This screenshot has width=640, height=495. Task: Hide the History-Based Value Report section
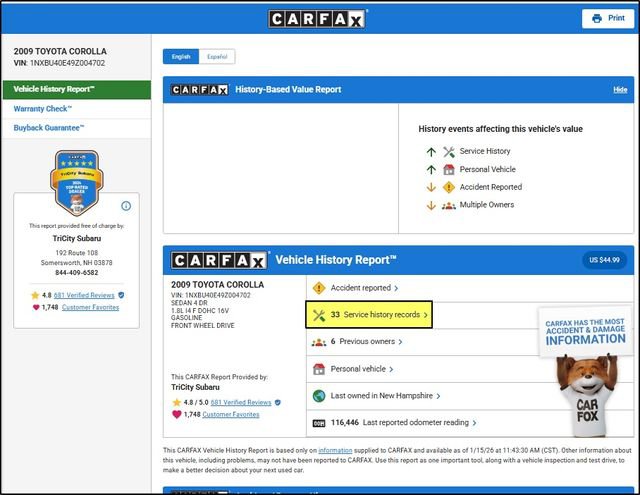coord(620,90)
